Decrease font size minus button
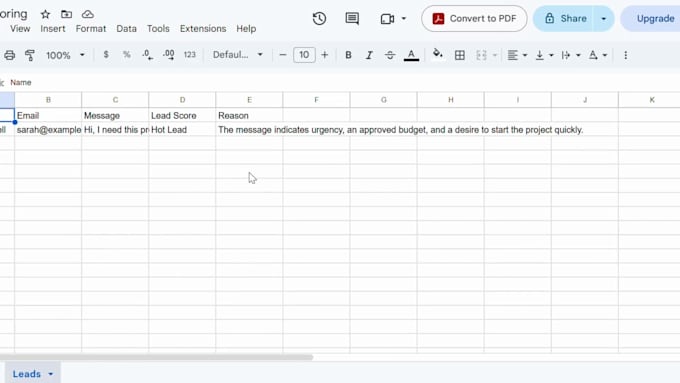Screen dimensions: 680x383 click(x=283, y=55)
